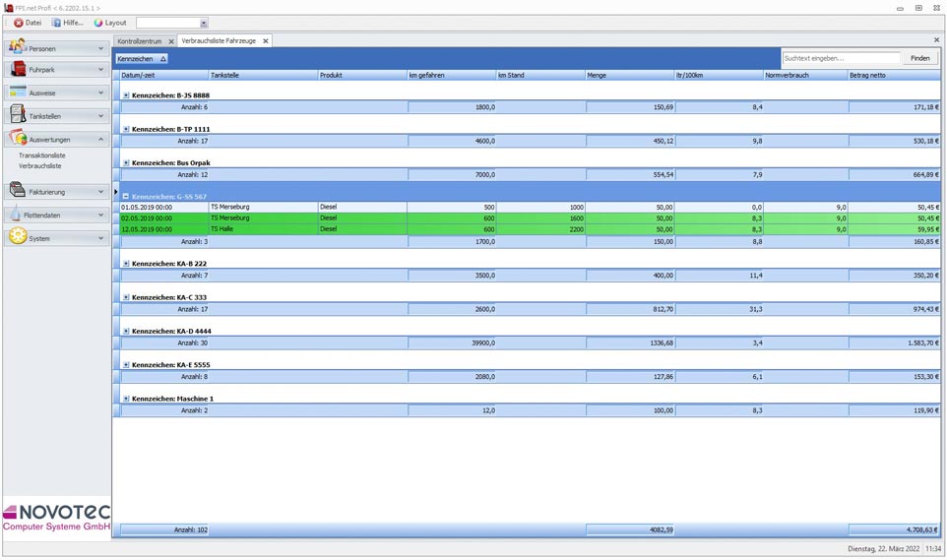947x560 pixels.
Task: Expand the Kennzeichen Maschine 1 group
Action: pyautogui.click(x=126, y=399)
